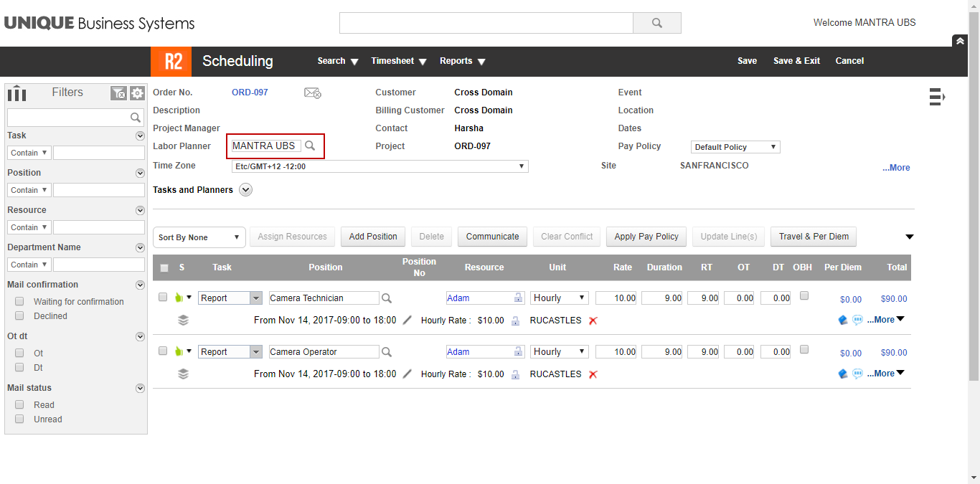The height and width of the screenshot is (484, 980).
Task: Check the Camera Technician row checkbox
Action: [x=163, y=297]
